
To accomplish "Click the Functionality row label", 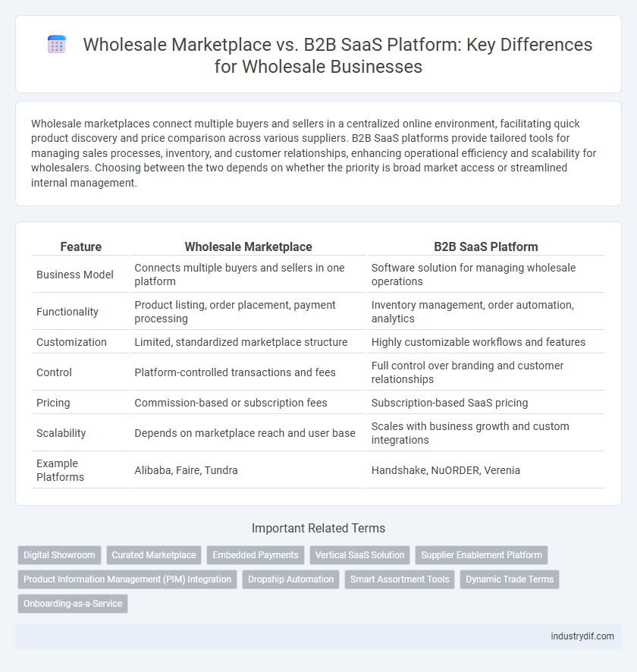I will [x=67, y=312].
